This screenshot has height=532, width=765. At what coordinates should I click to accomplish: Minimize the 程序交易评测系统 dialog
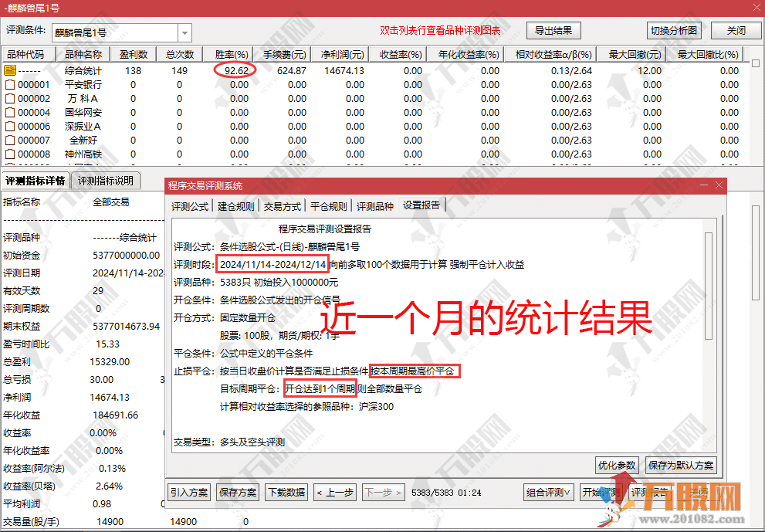point(704,185)
